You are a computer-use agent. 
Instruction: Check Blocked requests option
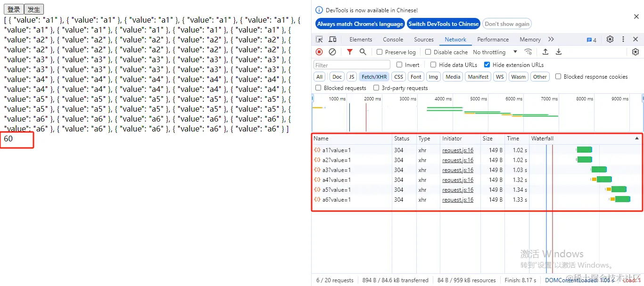click(x=318, y=88)
